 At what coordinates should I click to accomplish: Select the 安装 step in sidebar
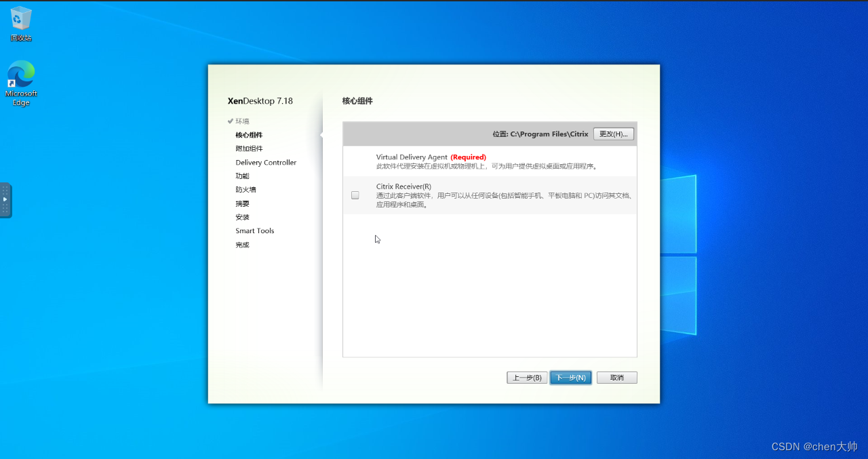(242, 217)
